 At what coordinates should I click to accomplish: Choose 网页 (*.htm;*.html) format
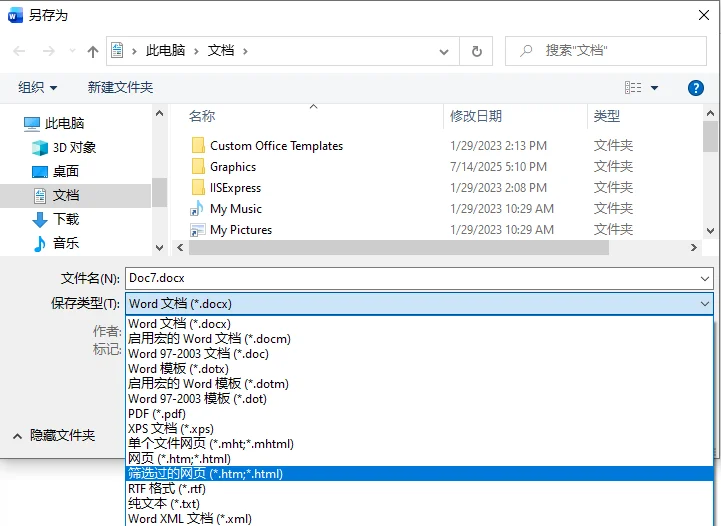[x=419, y=459]
